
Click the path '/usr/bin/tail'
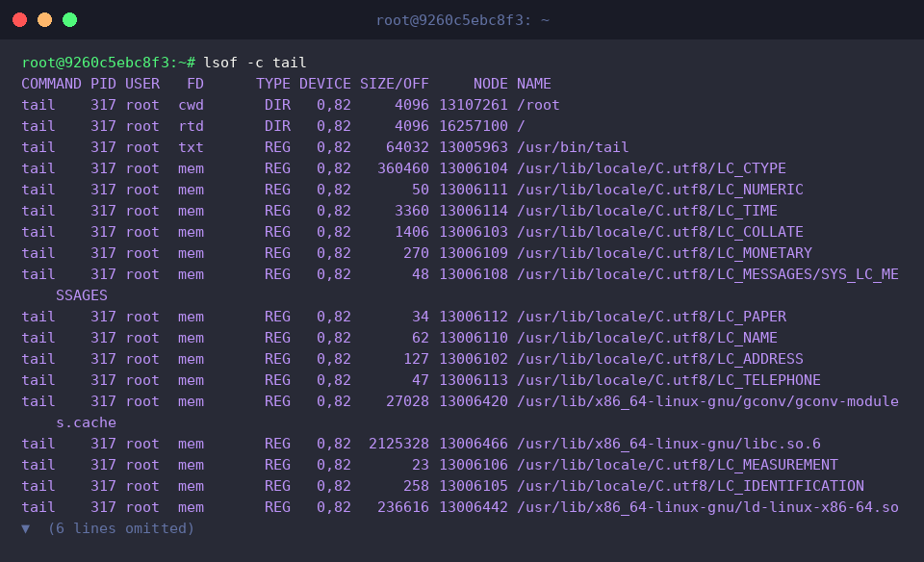click(573, 147)
